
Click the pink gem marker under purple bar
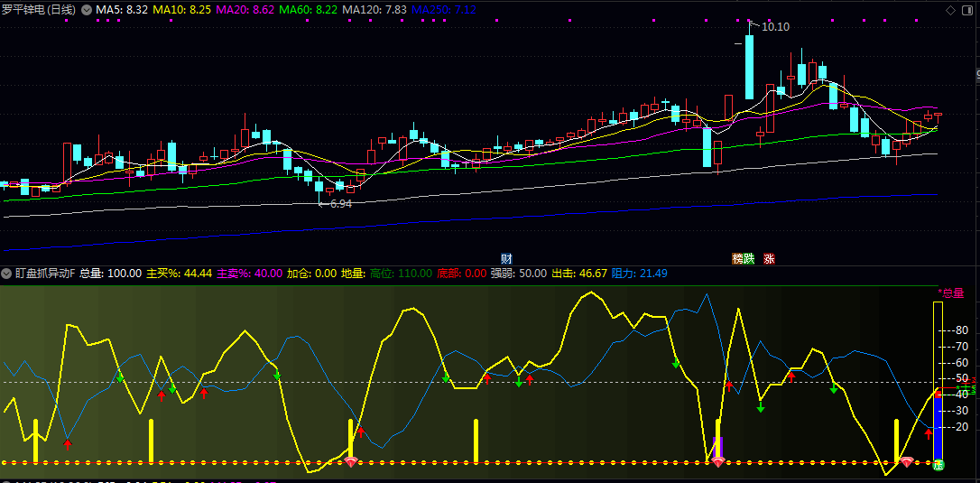(718, 462)
